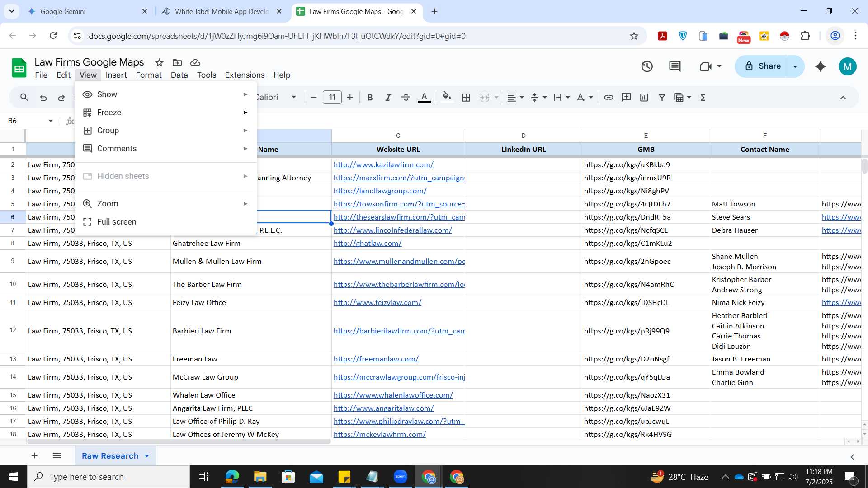
Task: Decrease font size with minus button
Action: pyautogui.click(x=313, y=97)
